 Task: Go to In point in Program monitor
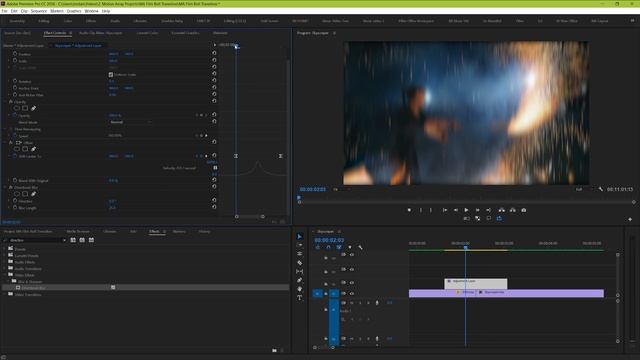(x=444, y=210)
